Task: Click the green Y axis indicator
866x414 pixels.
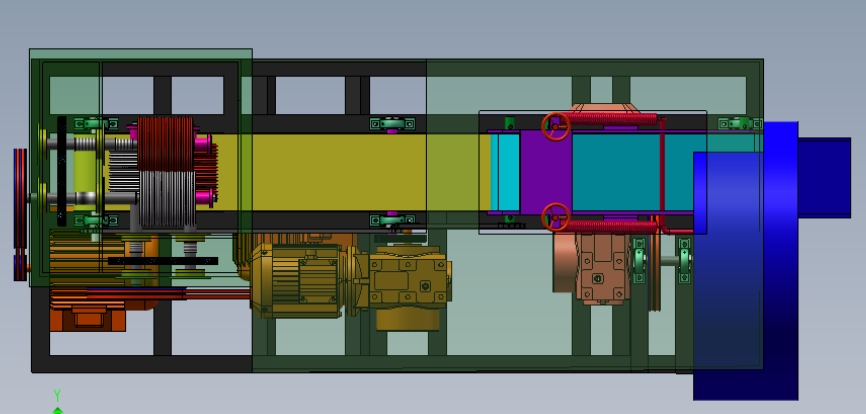Action: (x=57, y=402)
